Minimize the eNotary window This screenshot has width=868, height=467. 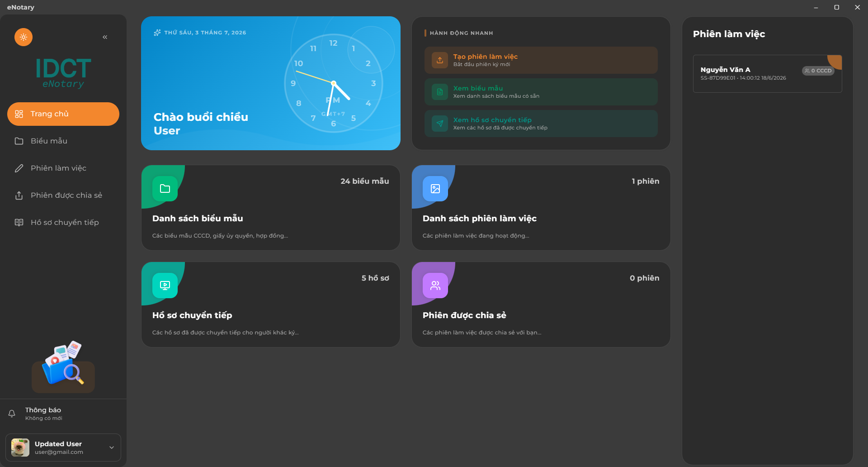[816, 7]
